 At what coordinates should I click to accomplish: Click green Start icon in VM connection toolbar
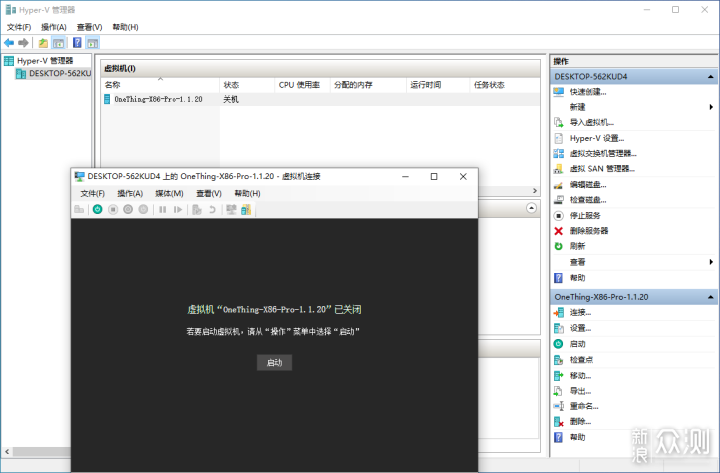(x=97, y=209)
